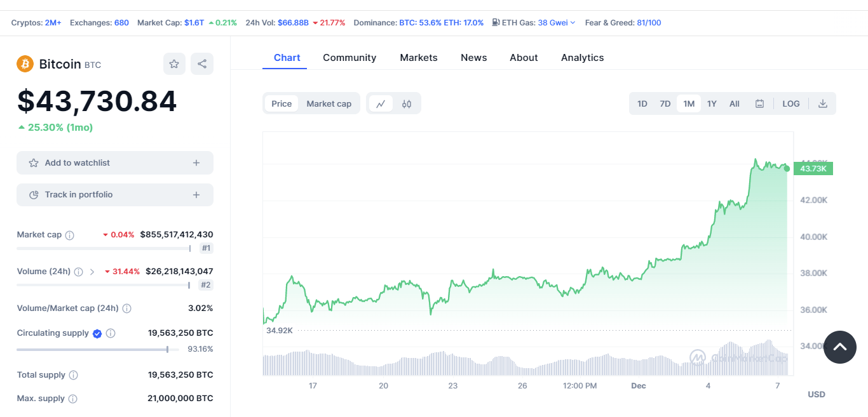The width and height of the screenshot is (868, 417).
Task: Click the 34.92K low price label
Action: point(280,331)
